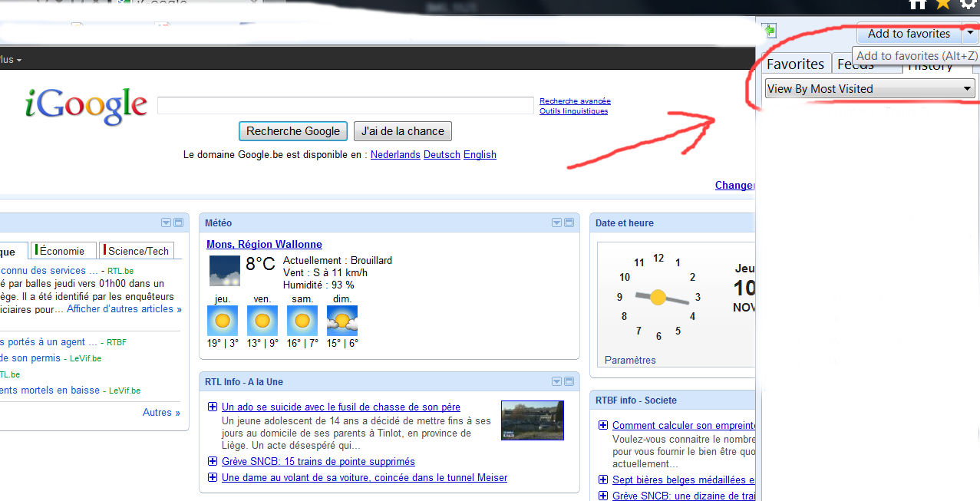Open the 's portés à un agent' headline

[x=49, y=342]
